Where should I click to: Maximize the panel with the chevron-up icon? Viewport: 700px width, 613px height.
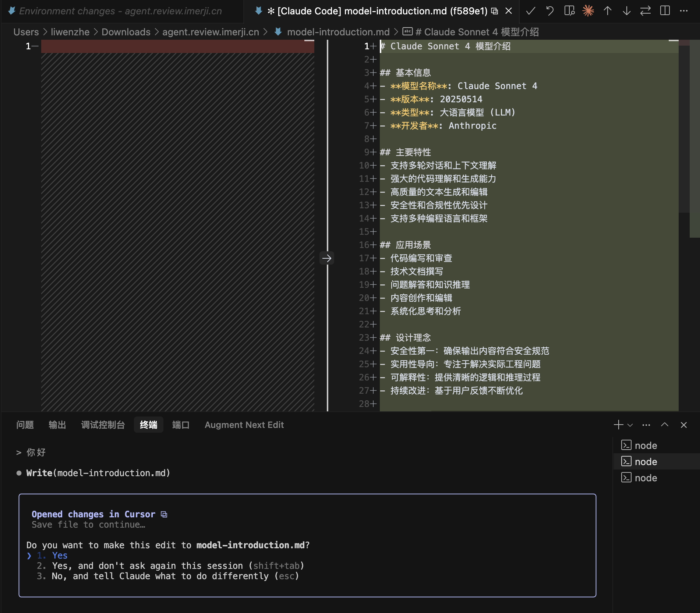[x=665, y=425]
